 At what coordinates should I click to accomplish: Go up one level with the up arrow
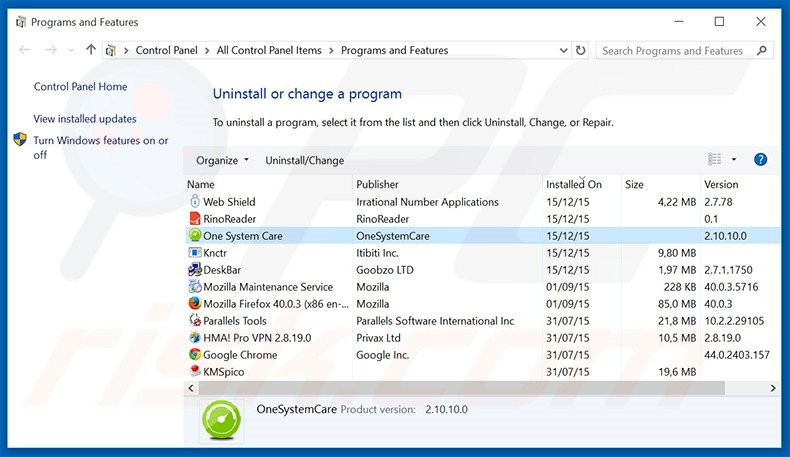click(91, 50)
